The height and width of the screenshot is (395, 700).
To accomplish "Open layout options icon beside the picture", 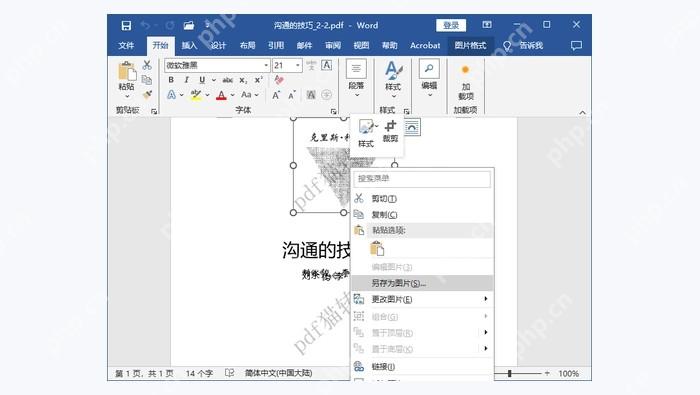I will click(412, 127).
